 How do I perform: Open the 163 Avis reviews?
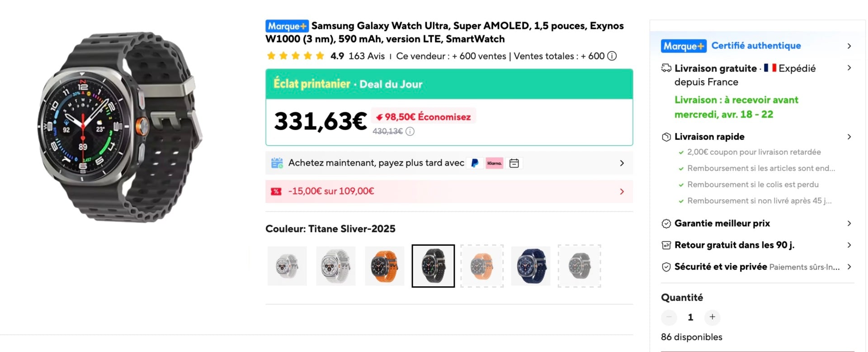(x=367, y=56)
